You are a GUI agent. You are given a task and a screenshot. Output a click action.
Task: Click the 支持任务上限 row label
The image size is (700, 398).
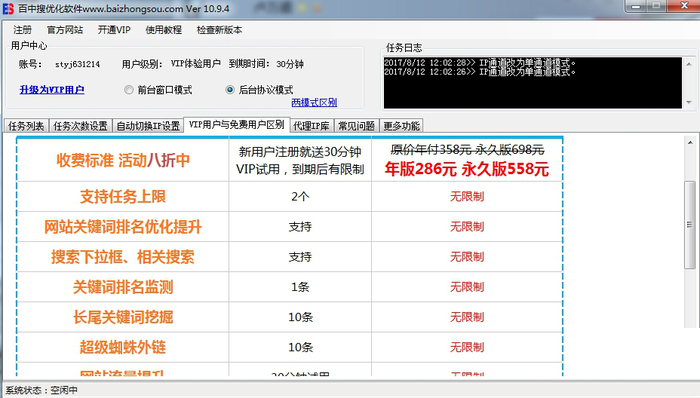pyautogui.click(x=123, y=197)
